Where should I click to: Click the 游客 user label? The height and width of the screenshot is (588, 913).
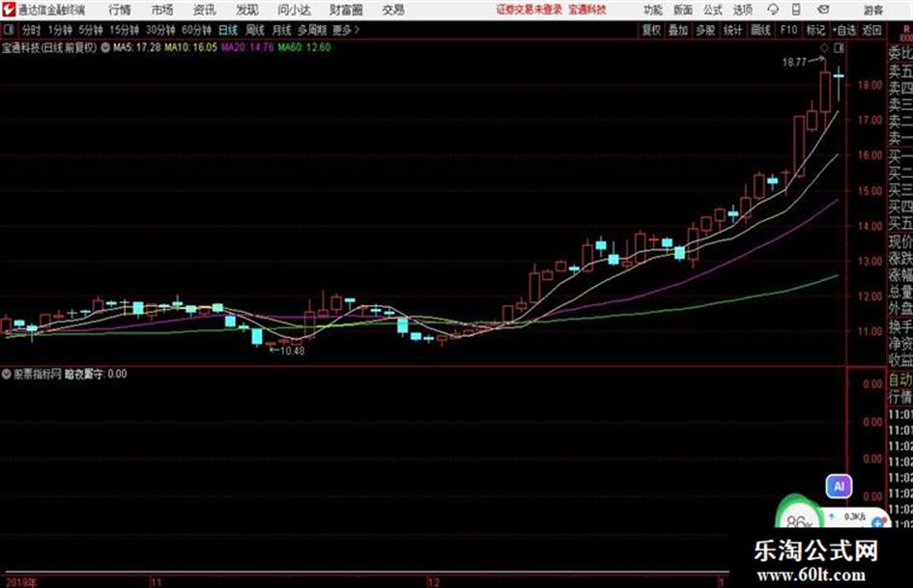pyautogui.click(x=872, y=10)
